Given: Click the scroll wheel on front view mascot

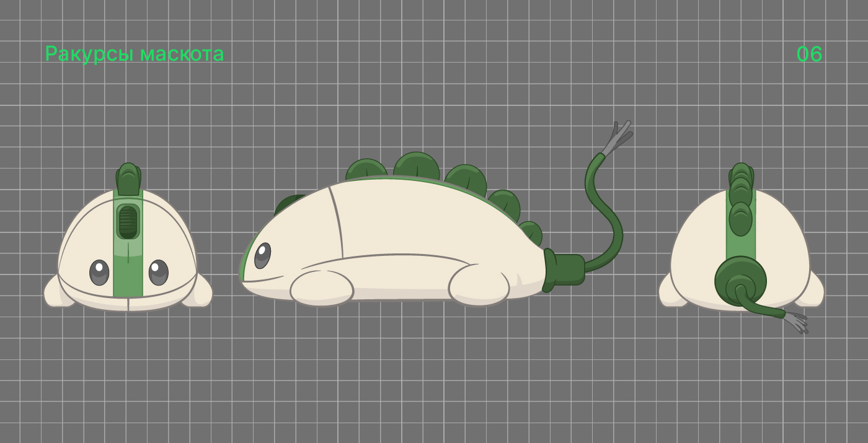Looking at the screenshot, I should coord(128,222).
